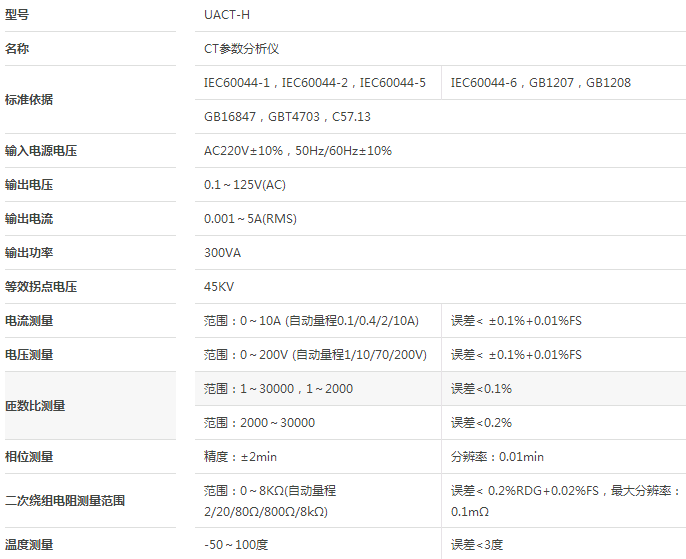Click the 0.001~5A(RMS) output current value

coord(250,219)
